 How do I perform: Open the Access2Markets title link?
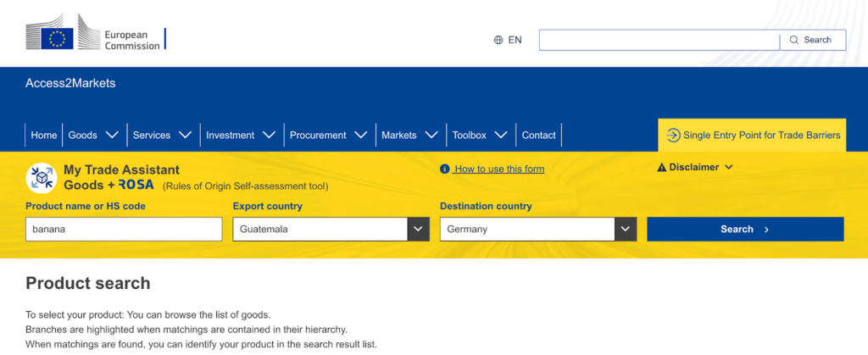(70, 84)
